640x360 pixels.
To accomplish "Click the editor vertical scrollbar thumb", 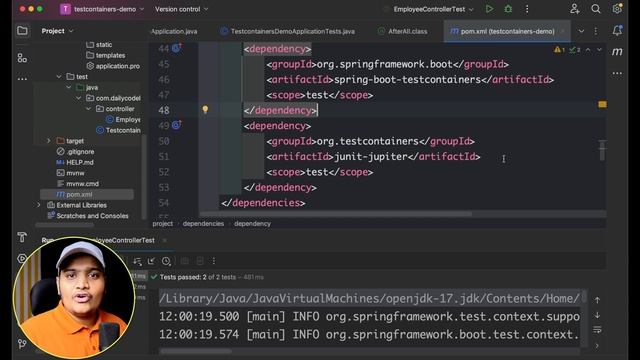I will pyautogui.click(x=602, y=150).
